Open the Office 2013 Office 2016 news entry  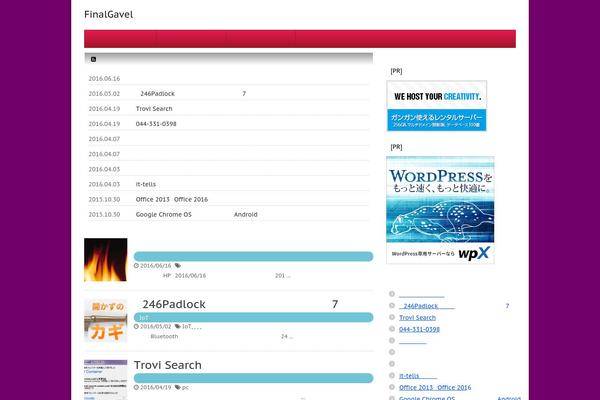point(171,199)
